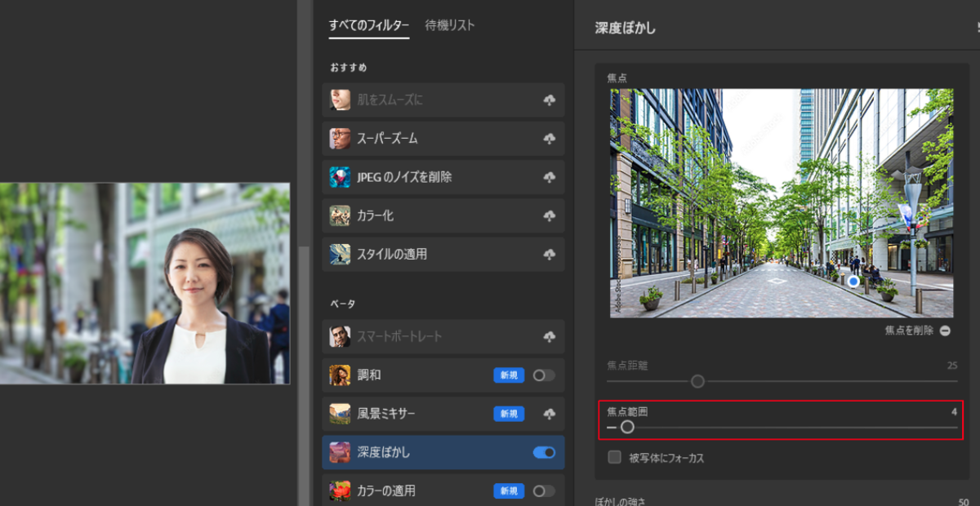Click the 調和 filter thumbnail icon
980x506 pixels.
click(340, 375)
